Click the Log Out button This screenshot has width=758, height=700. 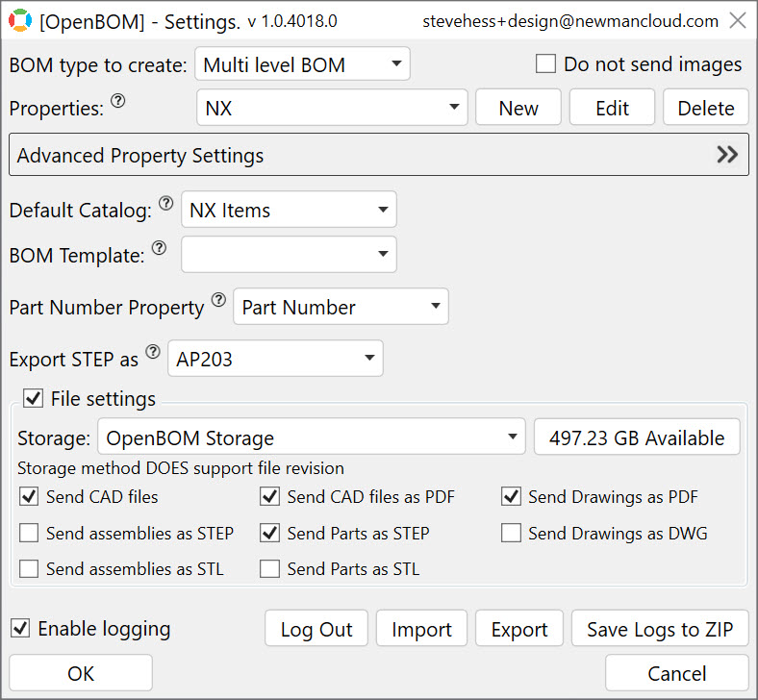(x=316, y=629)
